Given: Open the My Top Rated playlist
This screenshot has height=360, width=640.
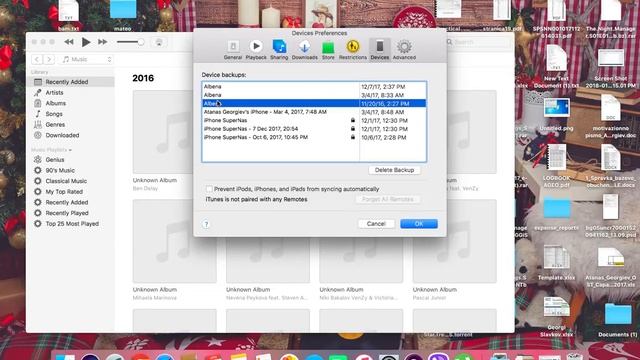Looking at the screenshot, I should (x=73, y=191).
